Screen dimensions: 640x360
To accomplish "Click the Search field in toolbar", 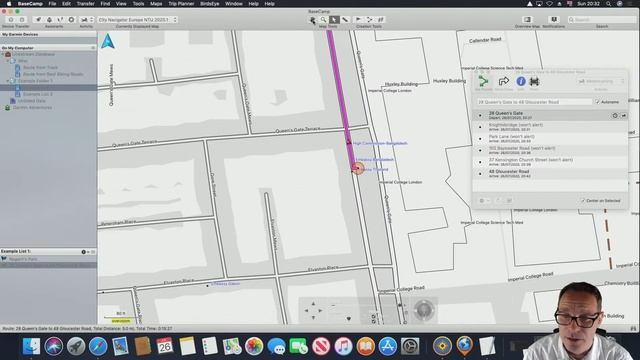I will tap(602, 20).
